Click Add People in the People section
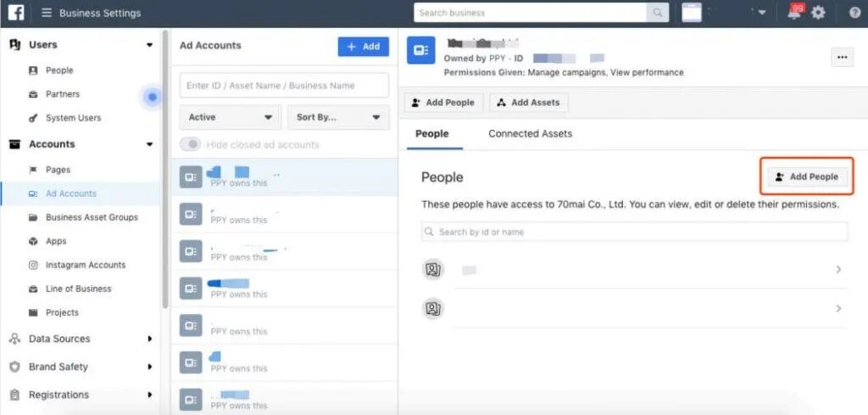This screenshot has width=868, height=415. click(807, 177)
